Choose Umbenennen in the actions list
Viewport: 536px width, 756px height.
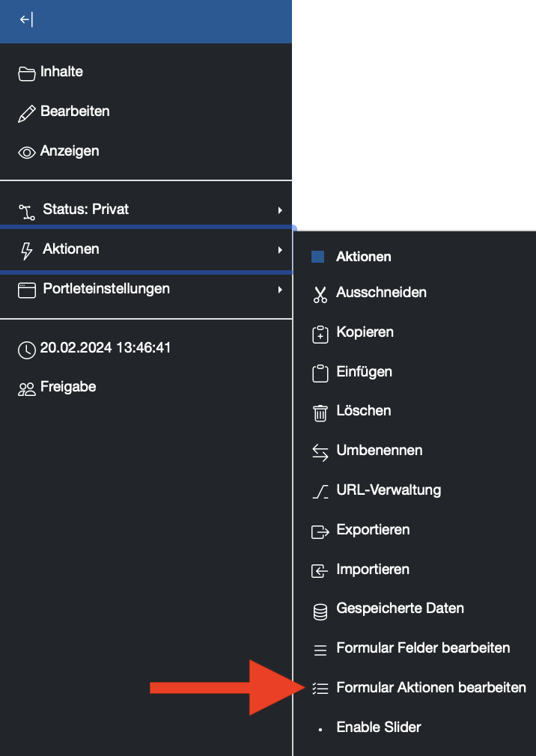pyautogui.click(x=380, y=451)
